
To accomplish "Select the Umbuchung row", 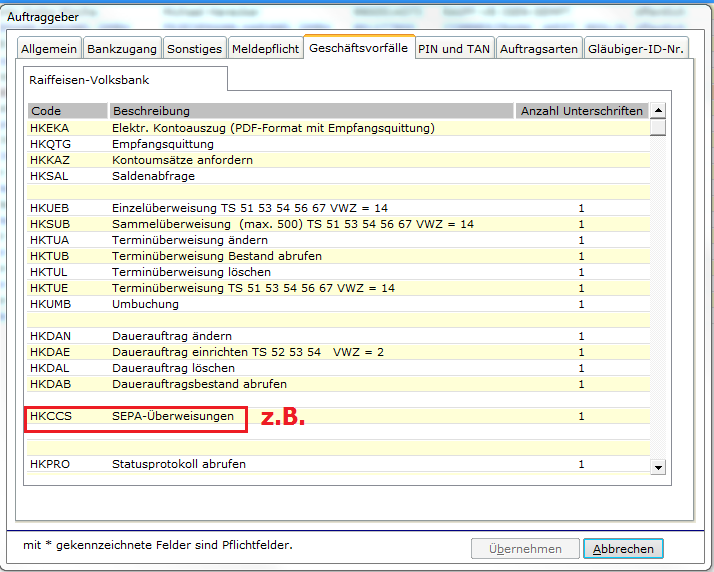I will pos(338,304).
